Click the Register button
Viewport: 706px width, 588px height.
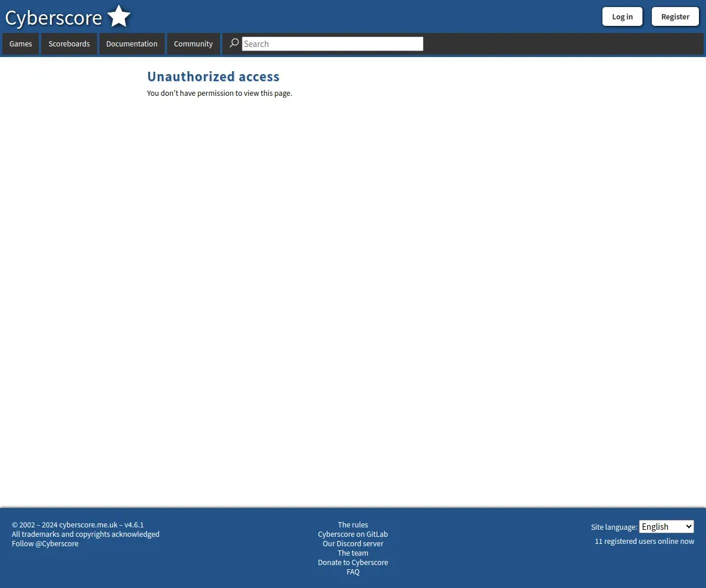pos(675,16)
